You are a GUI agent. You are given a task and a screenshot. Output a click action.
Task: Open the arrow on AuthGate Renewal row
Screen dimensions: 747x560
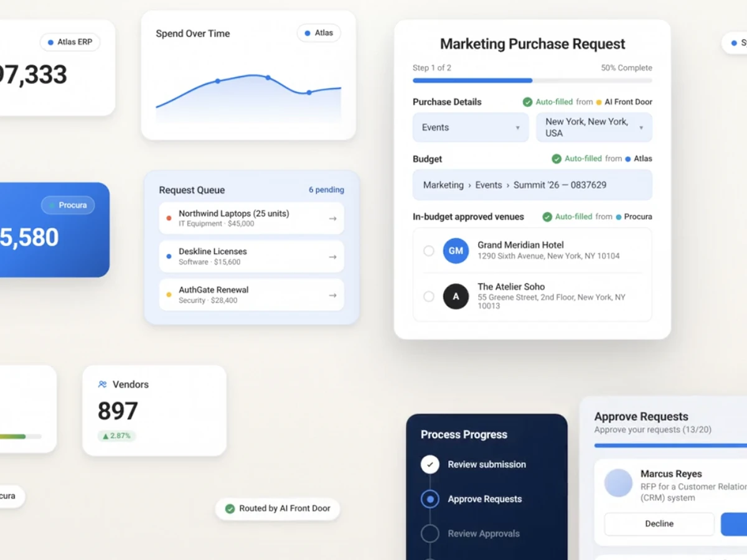[x=332, y=296]
